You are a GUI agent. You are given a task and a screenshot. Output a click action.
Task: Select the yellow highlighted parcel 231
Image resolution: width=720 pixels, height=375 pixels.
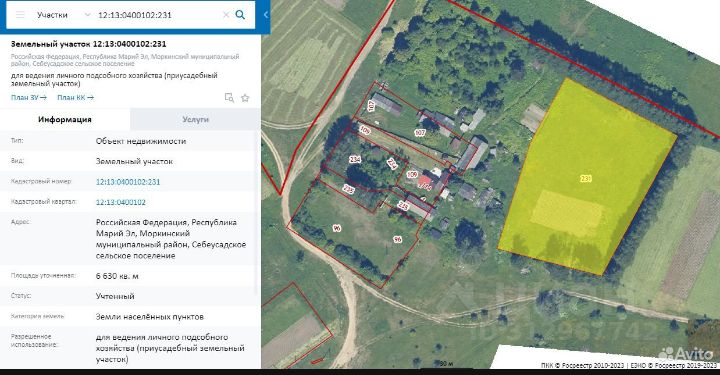[x=585, y=179]
